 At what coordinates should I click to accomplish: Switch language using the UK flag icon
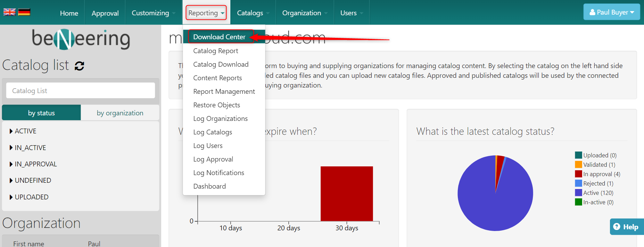(x=9, y=12)
